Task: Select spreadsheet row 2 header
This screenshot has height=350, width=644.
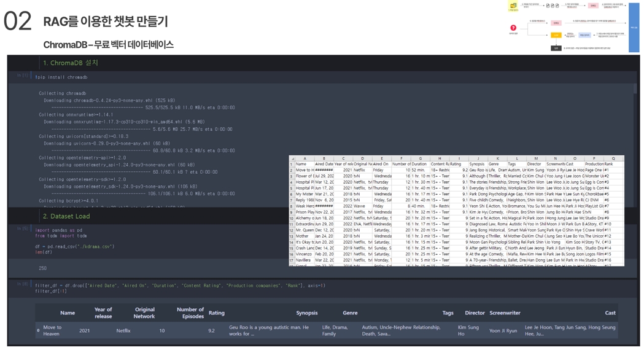Action: (x=292, y=170)
